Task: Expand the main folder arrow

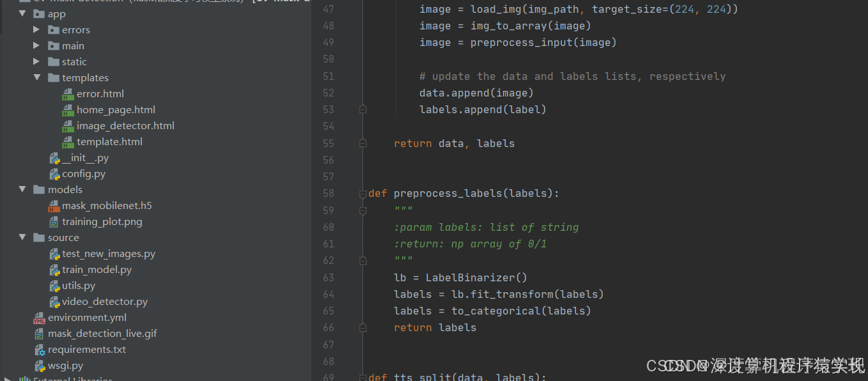Action: (36, 45)
